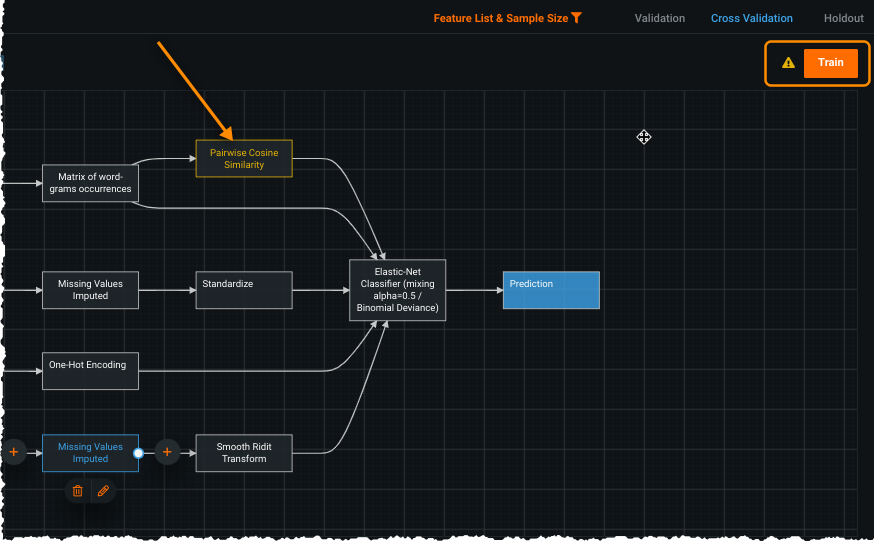This screenshot has height=541, width=874.
Task: Select Missing Values Imputed node above One-Hot Encoding
Action: [x=90, y=290]
